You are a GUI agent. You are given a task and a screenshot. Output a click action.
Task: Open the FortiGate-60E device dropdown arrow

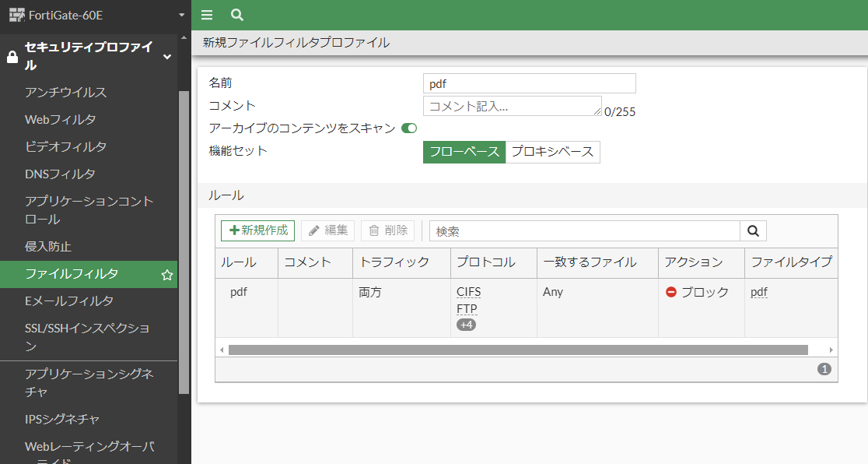click(x=181, y=15)
